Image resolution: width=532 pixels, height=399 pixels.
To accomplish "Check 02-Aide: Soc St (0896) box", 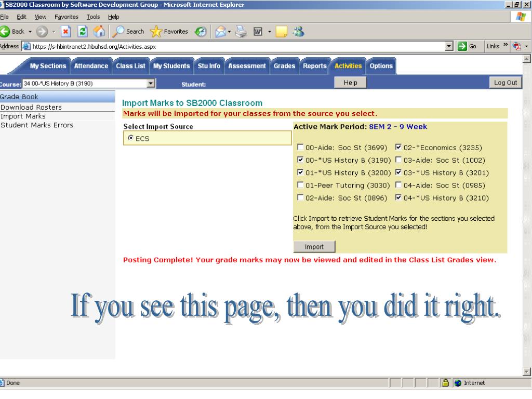I will 300,197.
